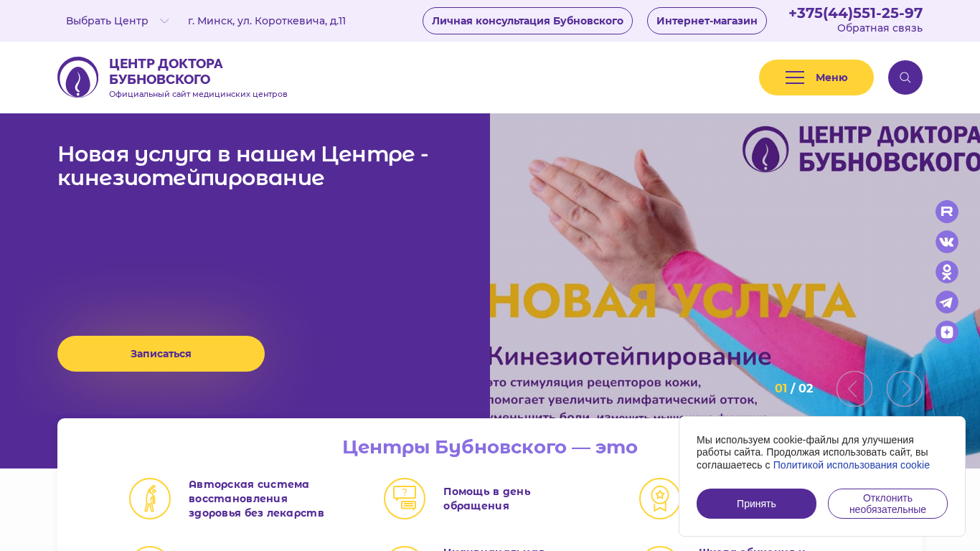This screenshot has height=551, width=980.
Task: Click 'Личная консультация Бубновского' button
Action: 527,21
